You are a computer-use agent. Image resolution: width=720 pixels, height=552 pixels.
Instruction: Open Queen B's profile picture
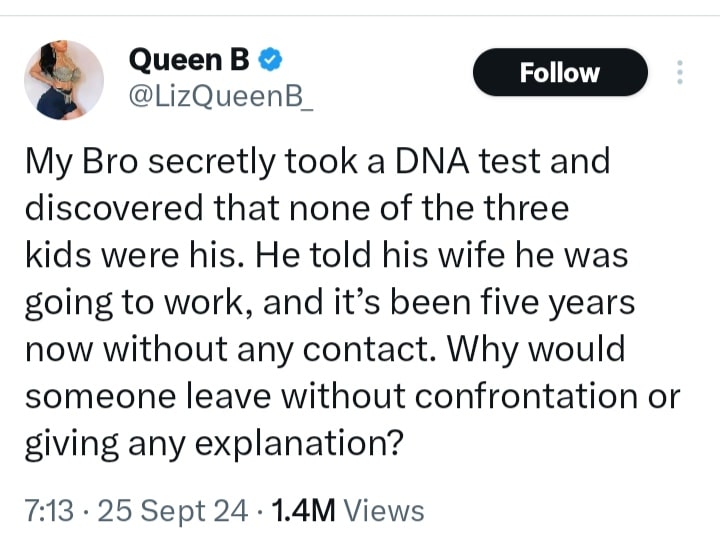pos(64,80)
